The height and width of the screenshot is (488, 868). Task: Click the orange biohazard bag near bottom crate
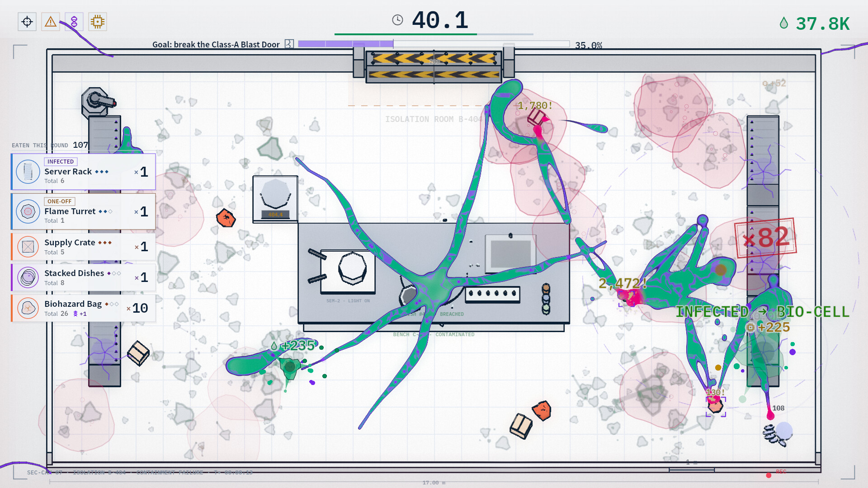point(542,410)
